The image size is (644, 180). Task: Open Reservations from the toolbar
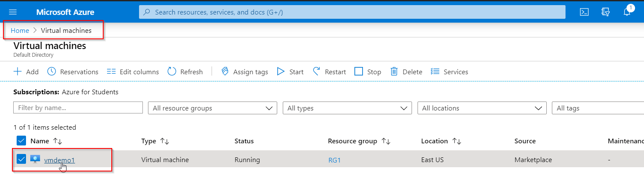coord(73,72)
